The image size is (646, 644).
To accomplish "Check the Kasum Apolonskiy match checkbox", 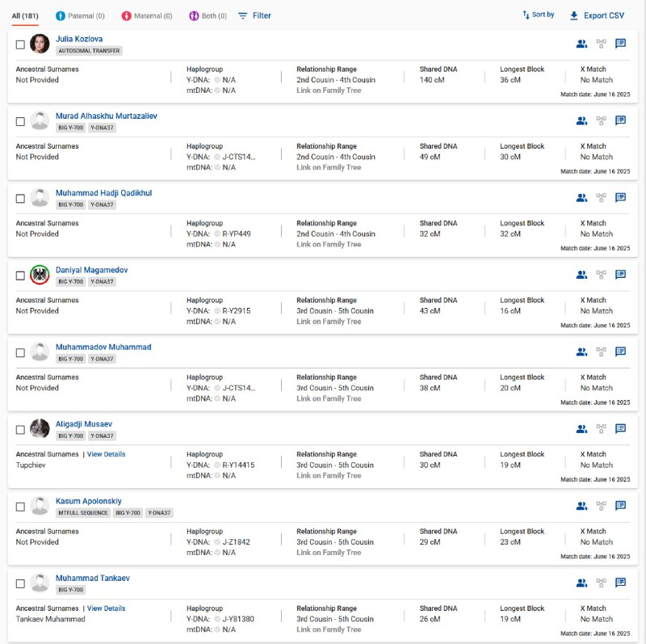I will point(20,507).
